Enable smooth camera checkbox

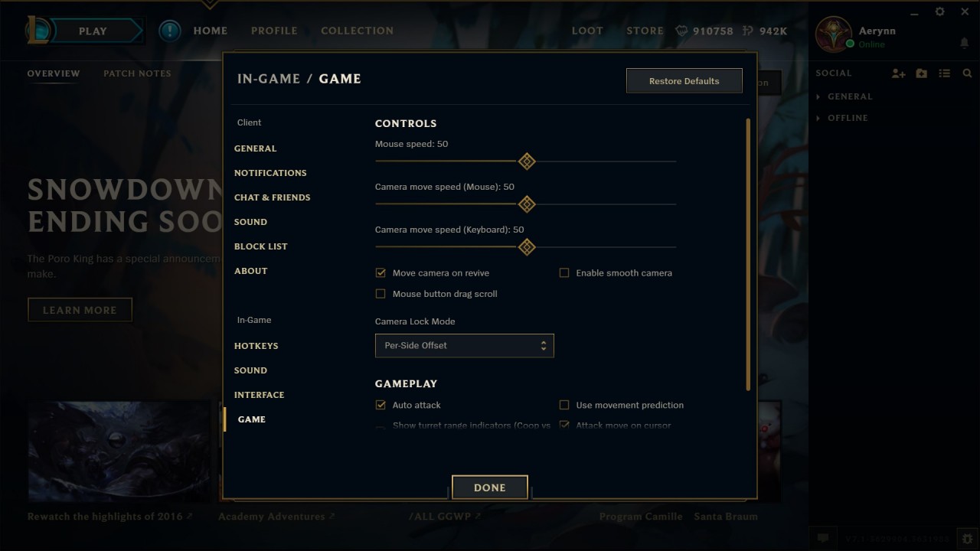coord(564,272)
